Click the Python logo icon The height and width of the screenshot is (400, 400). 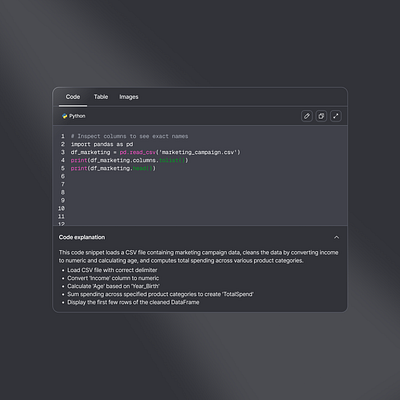(x=65, y=116)
